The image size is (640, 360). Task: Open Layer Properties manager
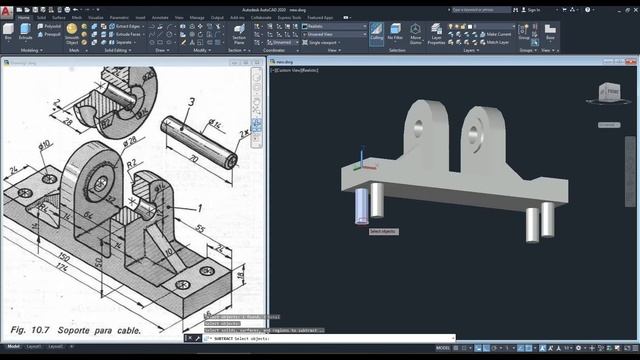[x=436, y=34]
